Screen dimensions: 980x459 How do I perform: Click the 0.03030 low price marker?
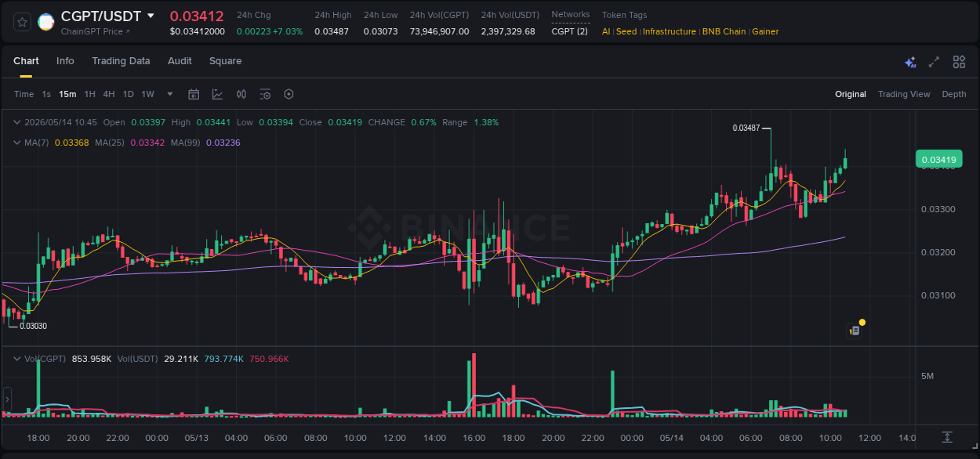(x=33, y=326)
